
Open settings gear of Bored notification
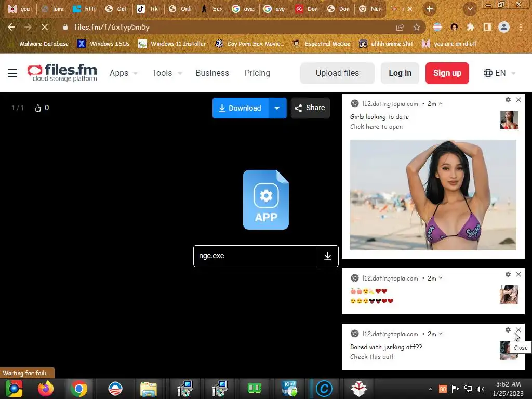coord(508,330)
